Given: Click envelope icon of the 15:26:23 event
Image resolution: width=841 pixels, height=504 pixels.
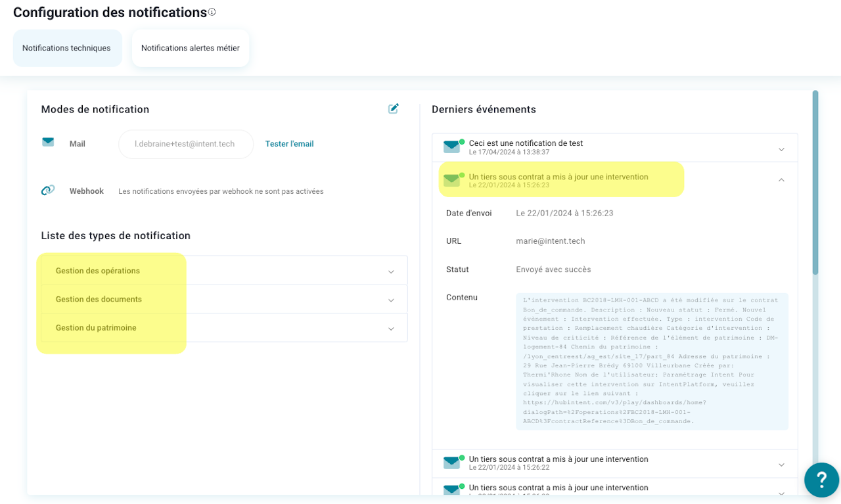Looking at the screenshot, I should (x=452, y=179).
